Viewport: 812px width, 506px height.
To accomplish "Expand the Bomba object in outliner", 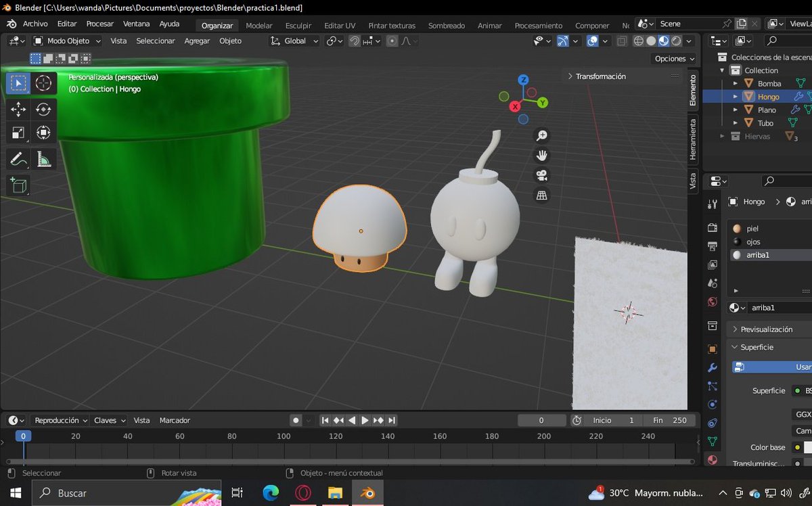I will [x=736, y=83].
